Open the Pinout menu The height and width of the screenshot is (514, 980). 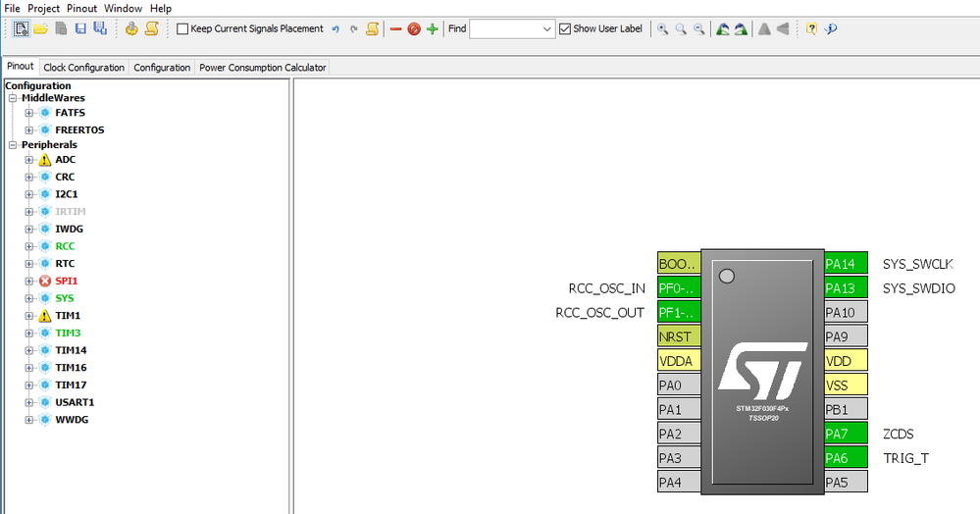click(x=81, y=8)
